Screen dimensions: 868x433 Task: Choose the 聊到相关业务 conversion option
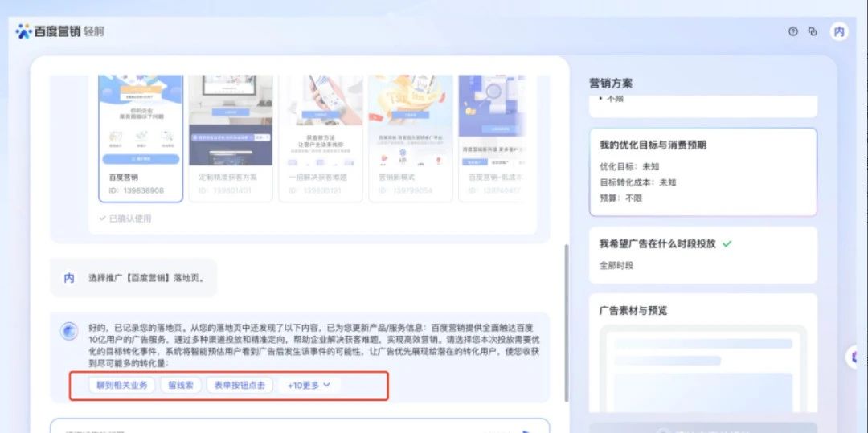(x=122, y=385)
